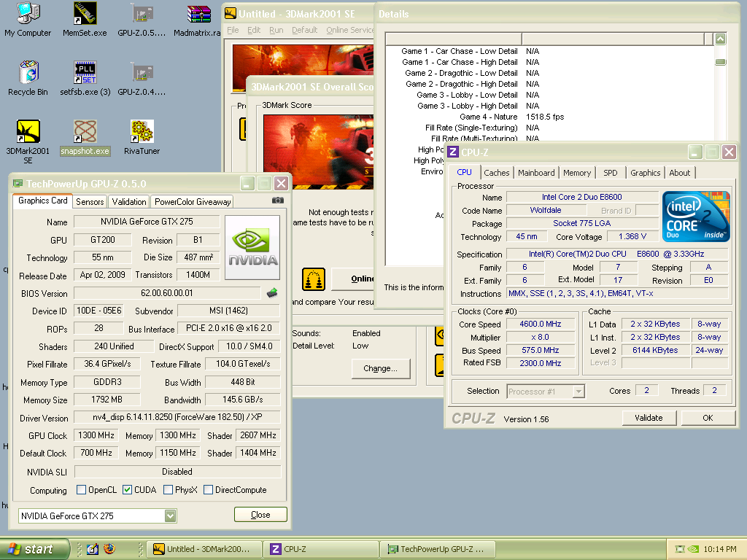Uncheck the CUDA checkbox
Image resolution: width=747 pixels, height=560 pixels.
pyautogui.click(x=128, y=490)
